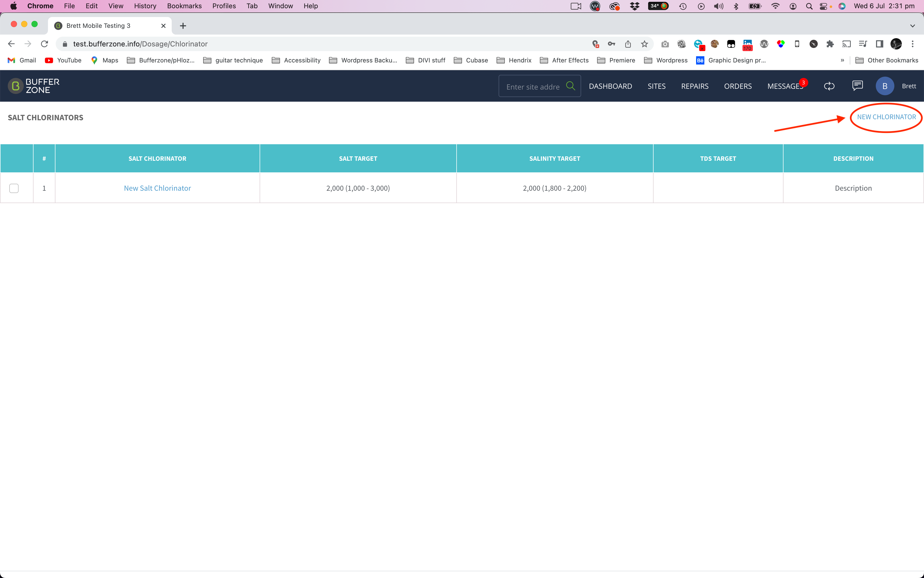Open the Other Bookmarks folder

(887, 60)
